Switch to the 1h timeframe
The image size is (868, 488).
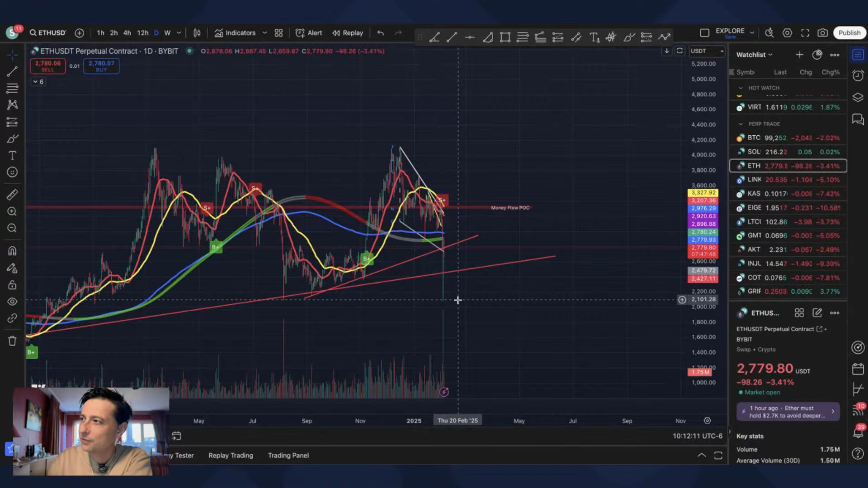click(100, 33)
